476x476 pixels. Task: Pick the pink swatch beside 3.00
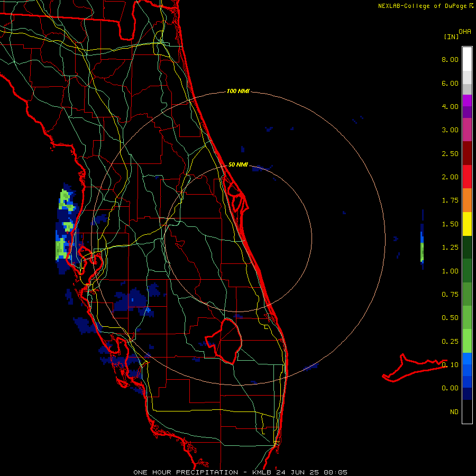[x=467, y=130]
